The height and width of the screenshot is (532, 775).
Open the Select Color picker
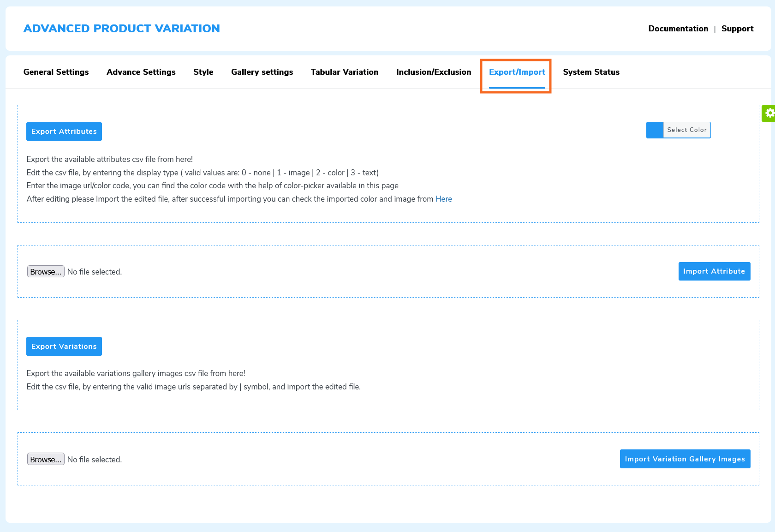[x=686, y=130]
